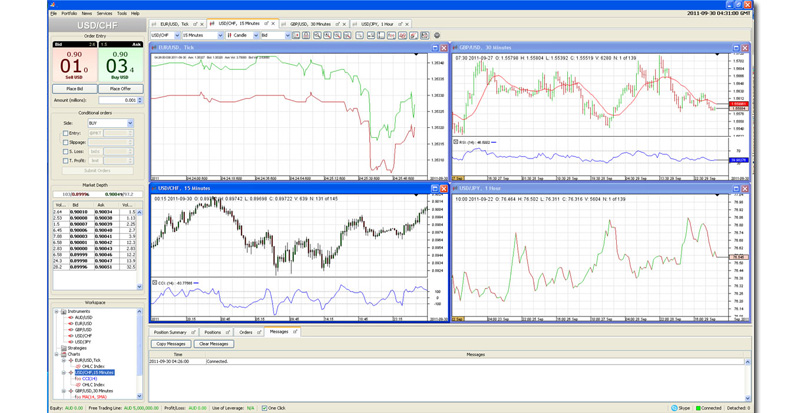Viewport: 800px width, 413px height.
Task: Detach the USD/CHF, 15 Minutes tab using its pin icon
Action: tap(266, 23)
